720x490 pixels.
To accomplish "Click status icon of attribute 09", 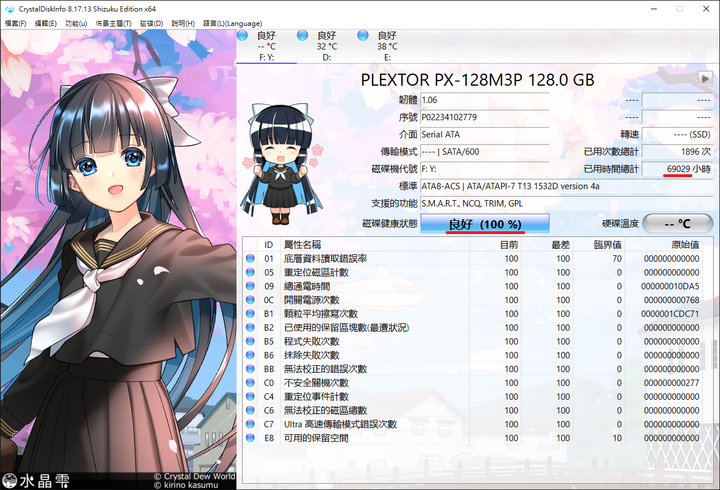I will pyautogui.click(x=250, y=286).
